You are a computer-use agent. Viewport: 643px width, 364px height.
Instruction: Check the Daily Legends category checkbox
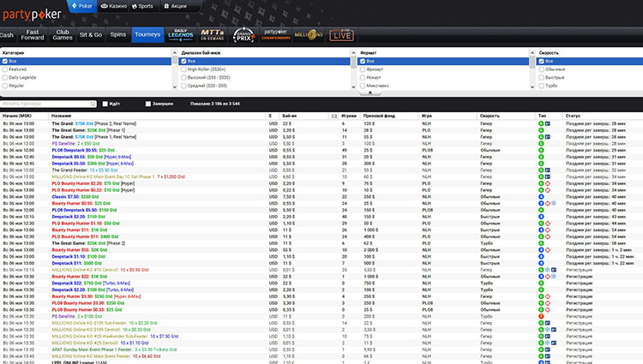5,77
